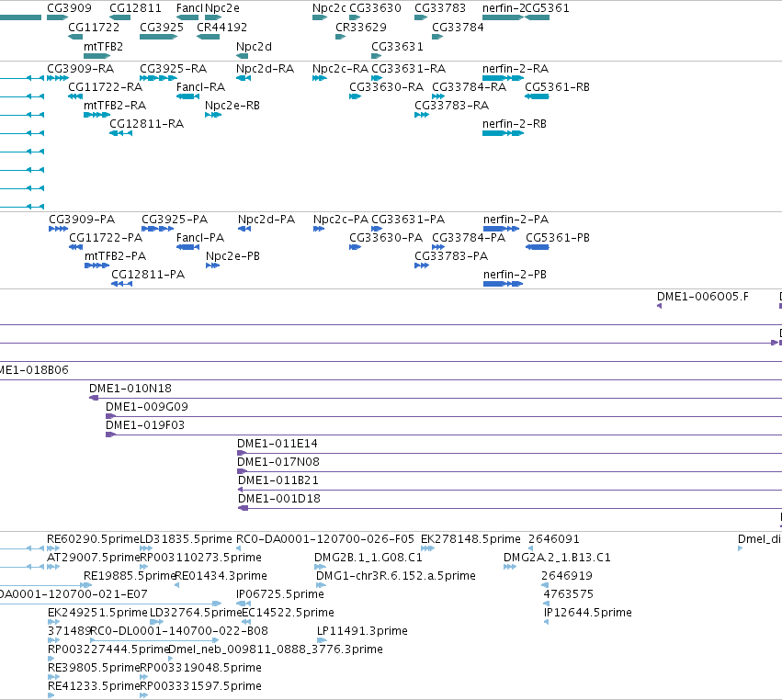Select the Npc2c-RA transcript label

click(341, 69)
